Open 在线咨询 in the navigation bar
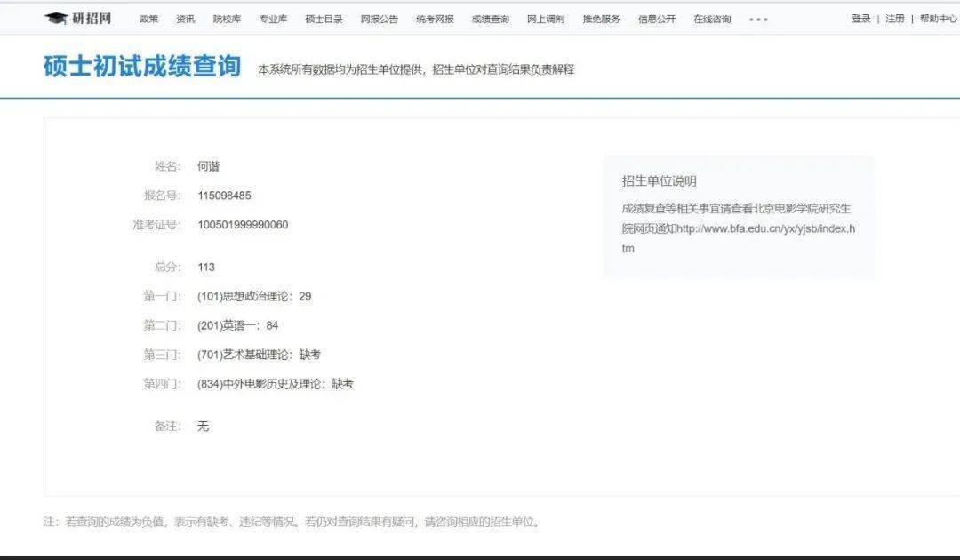 click(x=712, y=19)
